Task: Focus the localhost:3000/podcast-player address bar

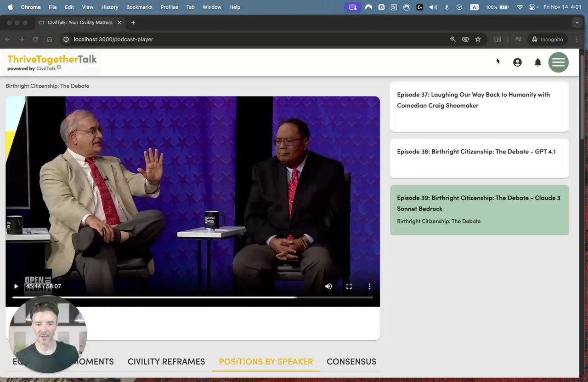Action: point(257,40)
